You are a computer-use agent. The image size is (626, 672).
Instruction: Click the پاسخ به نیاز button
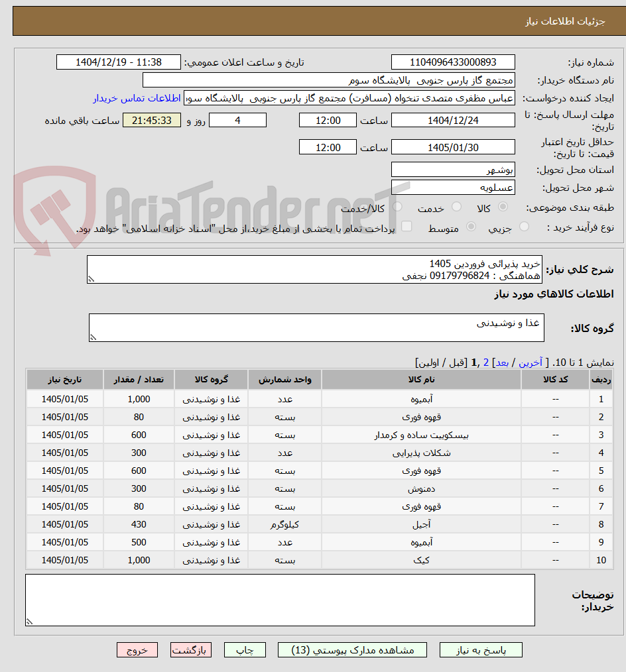pos(481,650)
